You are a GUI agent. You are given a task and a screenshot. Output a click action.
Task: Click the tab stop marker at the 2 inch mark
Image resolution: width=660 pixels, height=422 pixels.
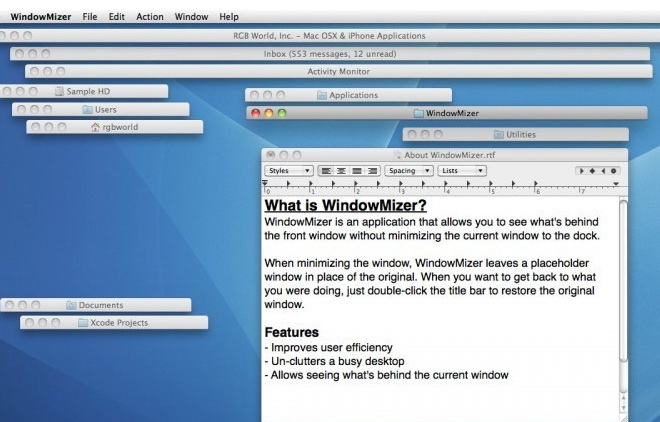pyautogui.click(x=356, y=184)
